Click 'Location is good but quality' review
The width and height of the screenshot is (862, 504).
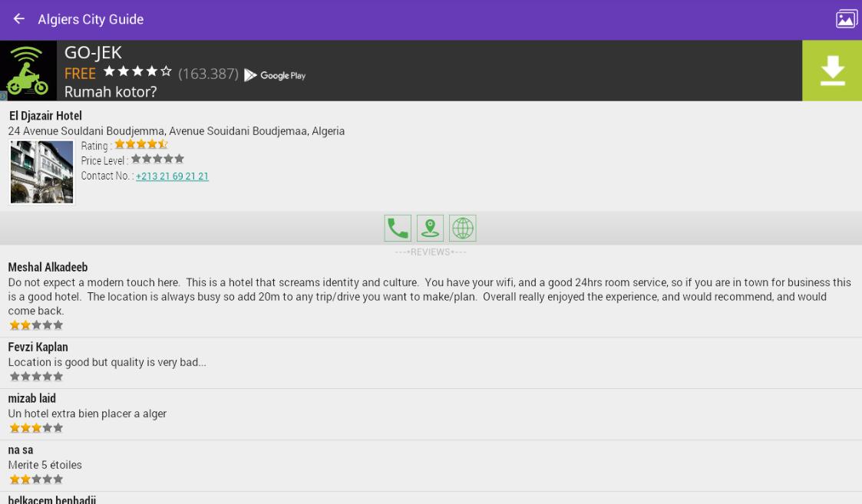(107, 362)
